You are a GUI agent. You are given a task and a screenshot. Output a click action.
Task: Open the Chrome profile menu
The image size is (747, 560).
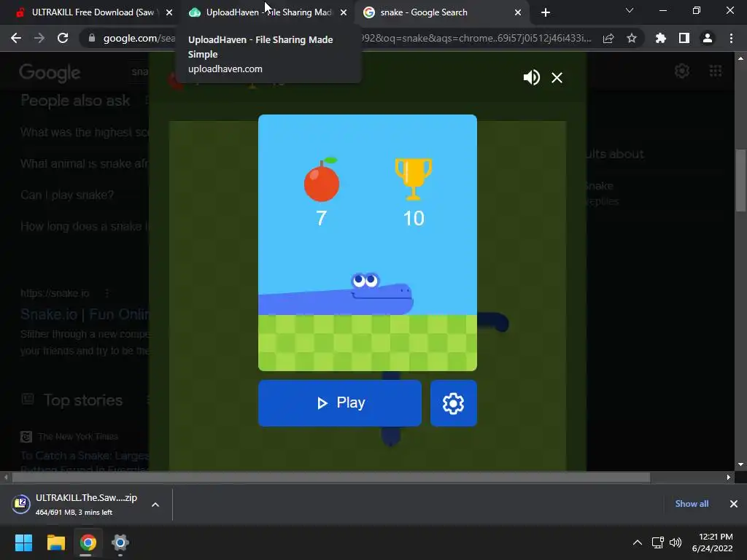708,38
